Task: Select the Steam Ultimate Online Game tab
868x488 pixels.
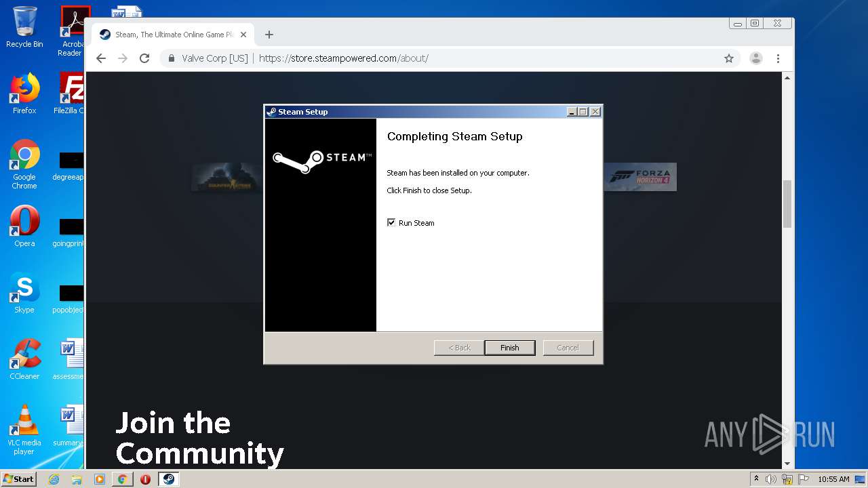Action: click(x=173, y=35)
